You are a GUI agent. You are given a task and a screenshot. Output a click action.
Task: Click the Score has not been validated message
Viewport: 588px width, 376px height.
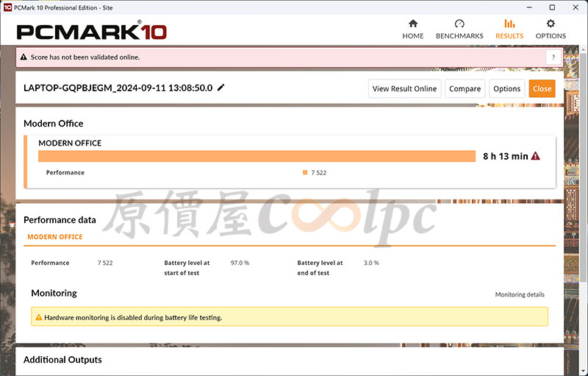(x=85, y=57)
